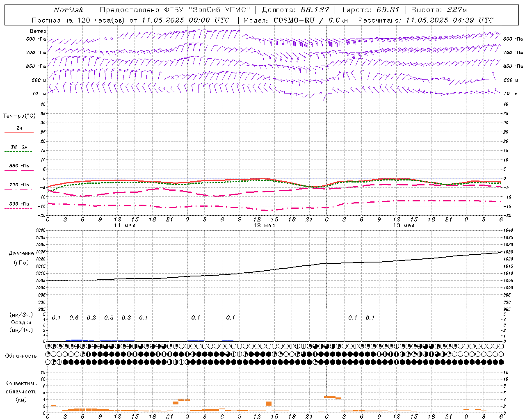Click the dash-dot line sample under '500 гПа' legend
The width and height of the screenshot is (525, 420).
[19, 208]
